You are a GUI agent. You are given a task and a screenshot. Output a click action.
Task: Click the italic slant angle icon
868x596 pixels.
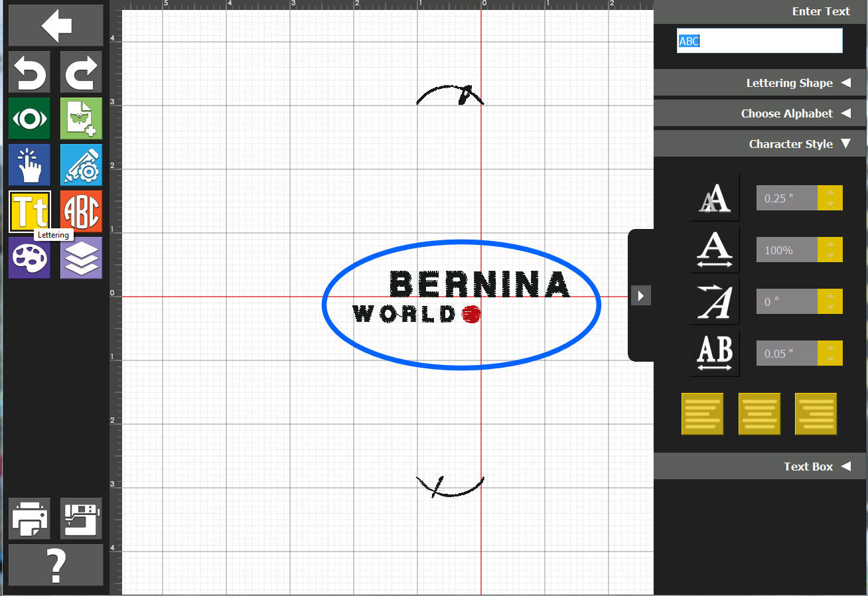(715, 301)
